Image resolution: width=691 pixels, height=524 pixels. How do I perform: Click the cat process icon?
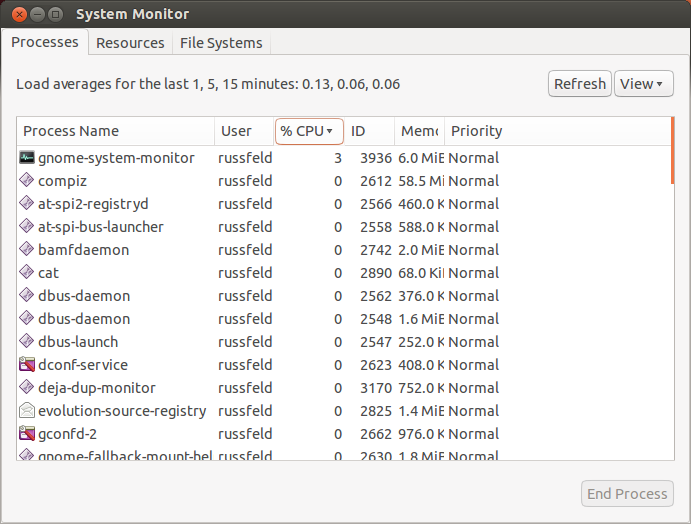point(27,273)
